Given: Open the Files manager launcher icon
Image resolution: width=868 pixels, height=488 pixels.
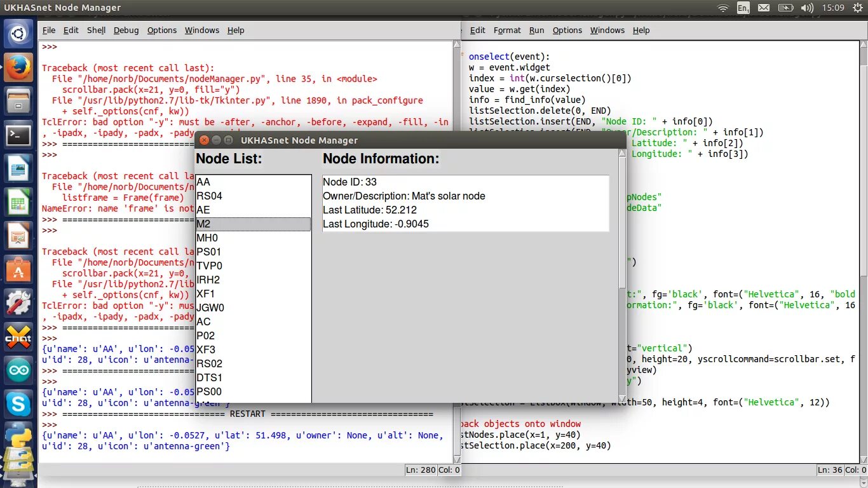Looking at the screenshot, I should (18, 102).
